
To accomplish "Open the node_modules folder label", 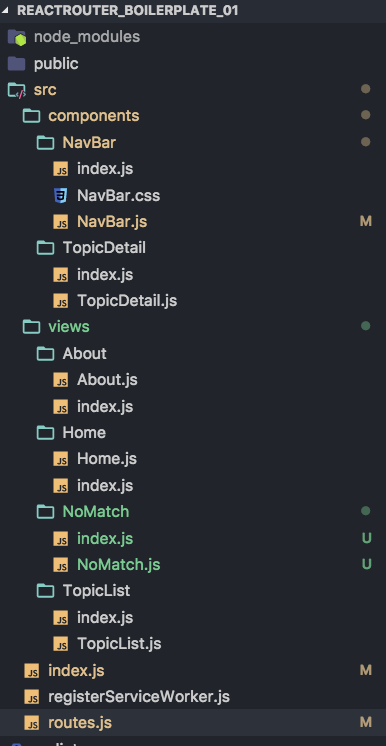I will [x=87, y=37].
